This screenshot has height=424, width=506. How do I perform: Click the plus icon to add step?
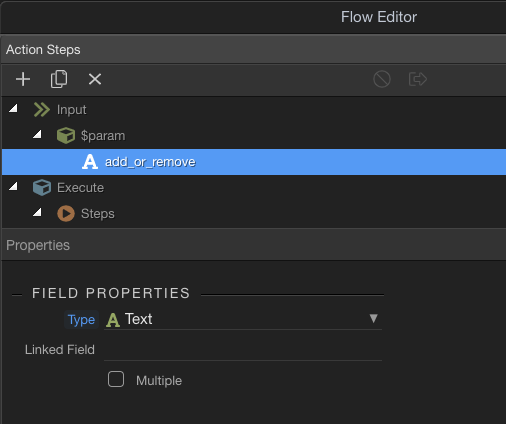[x=23, y=79]
